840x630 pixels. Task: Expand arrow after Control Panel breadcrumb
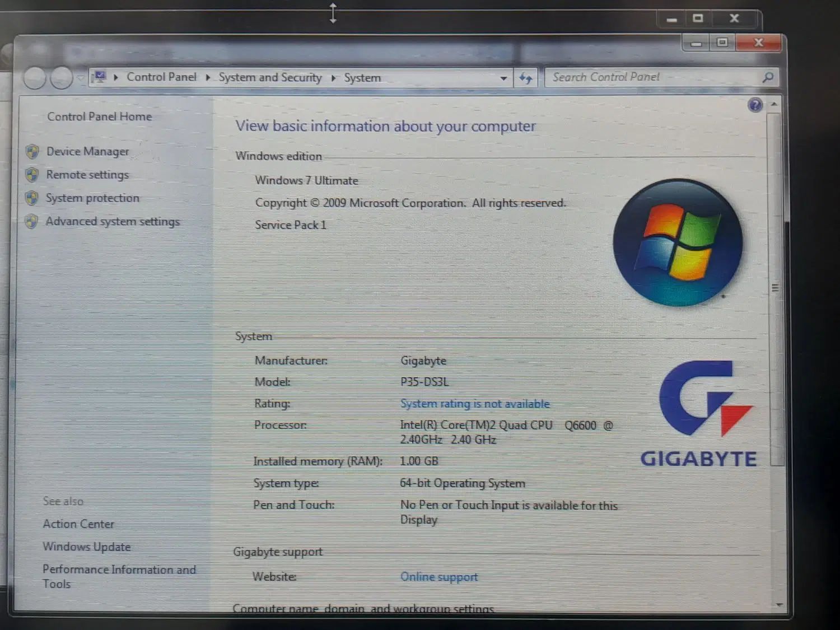pyautogui.click(x=208, y=77)
